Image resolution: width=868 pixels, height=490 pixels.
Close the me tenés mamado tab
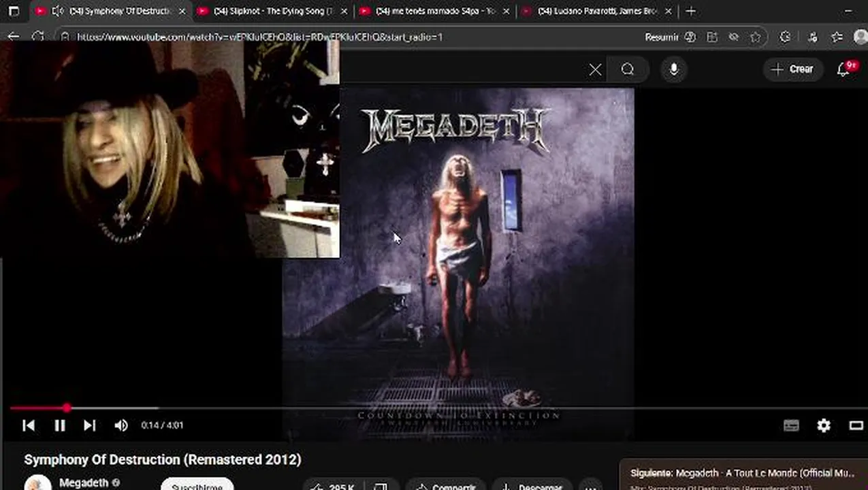coord(505,11)
